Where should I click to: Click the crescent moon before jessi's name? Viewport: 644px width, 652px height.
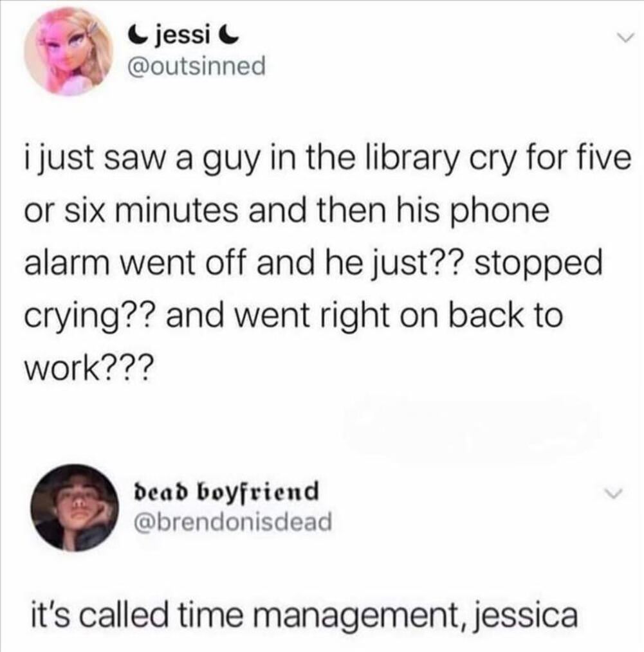(x=138, y=37)
